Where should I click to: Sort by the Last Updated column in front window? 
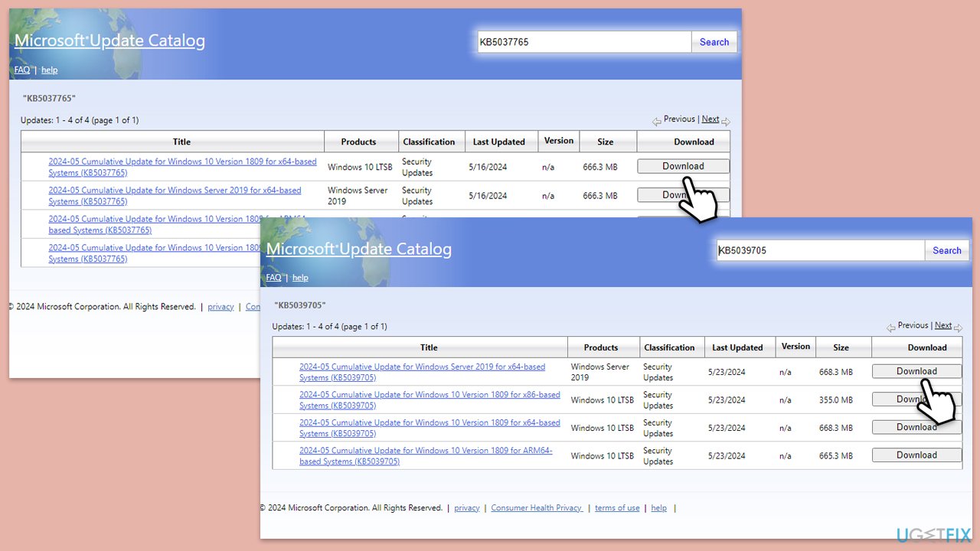point(737,347)
